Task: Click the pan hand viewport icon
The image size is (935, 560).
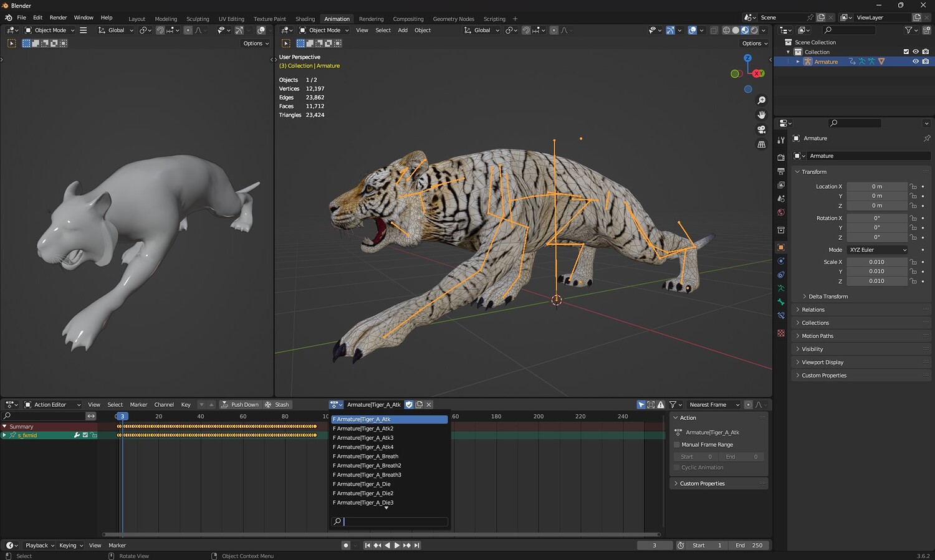Action: click(x=761, y=115)
